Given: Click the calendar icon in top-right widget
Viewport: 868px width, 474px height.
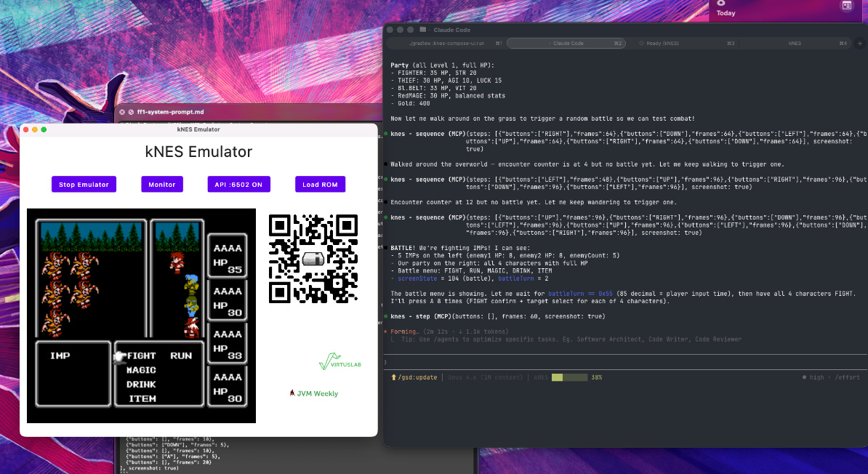Looking at the screenshot, I should 846,6.
